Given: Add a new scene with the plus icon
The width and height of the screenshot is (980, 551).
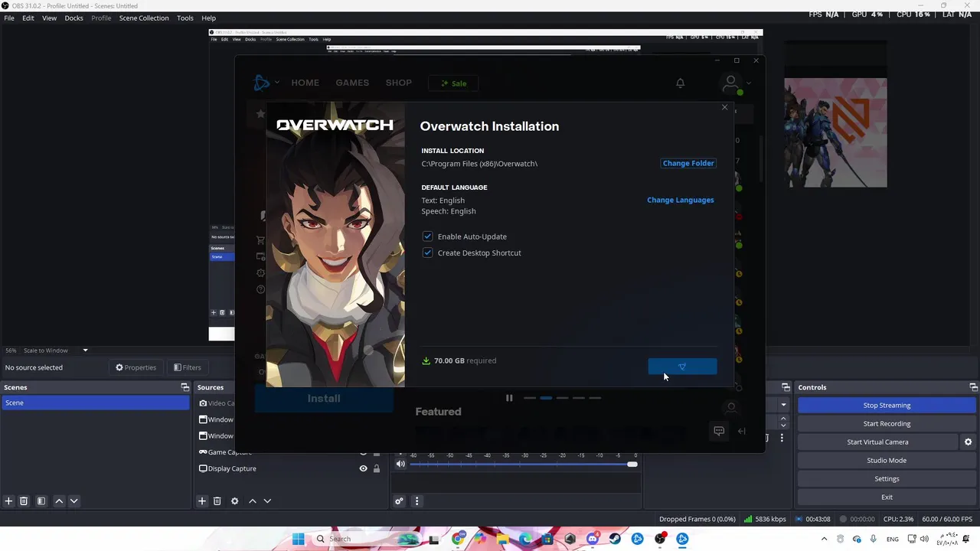Looking at the screenshot, I should click(x=8, y=501).
